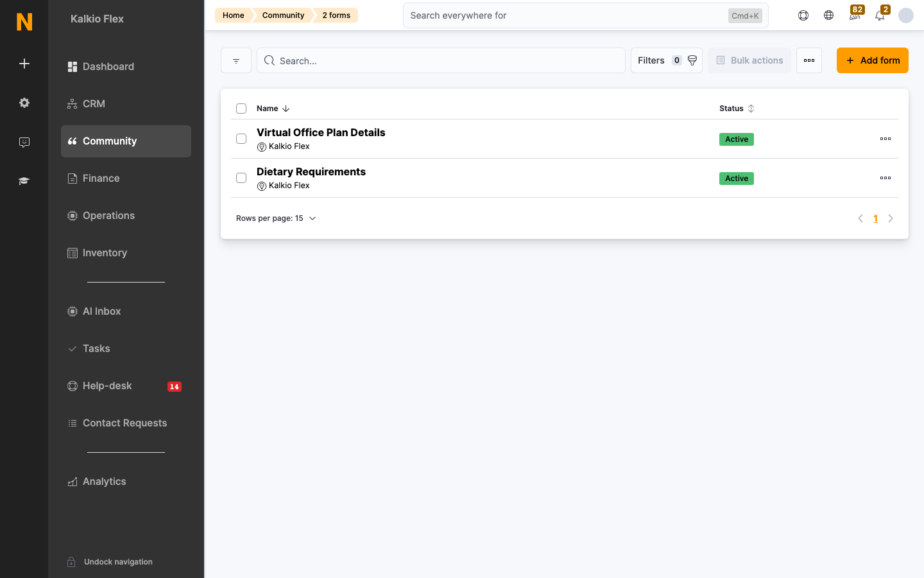Sort by Name column
924x578 pixels.
click(273, 109)
